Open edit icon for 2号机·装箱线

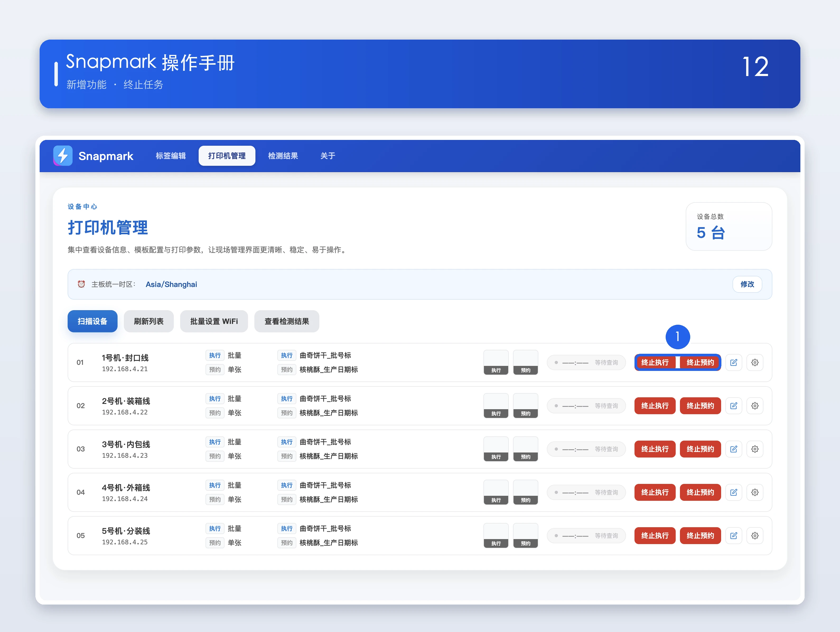(x=734, y=406)
